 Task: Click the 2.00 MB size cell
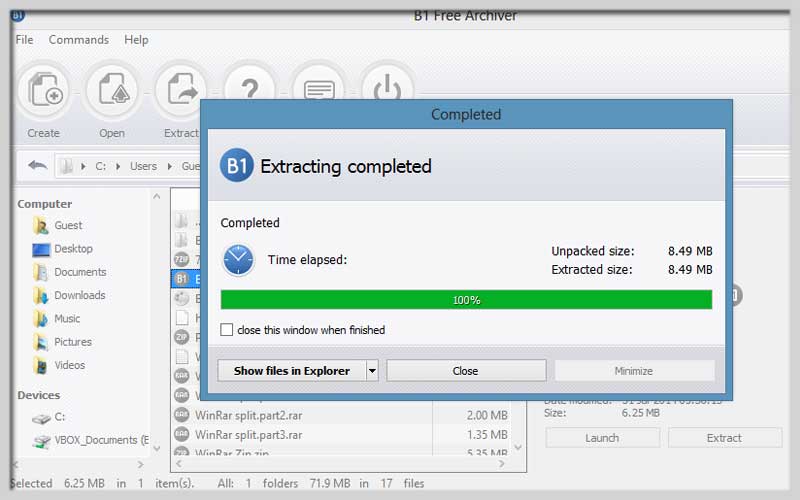point(487,415)
